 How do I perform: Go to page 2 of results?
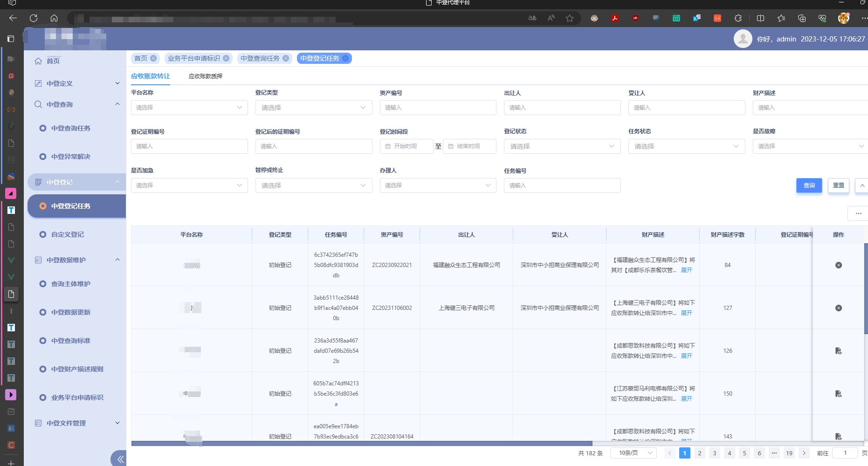coord(700,453)
